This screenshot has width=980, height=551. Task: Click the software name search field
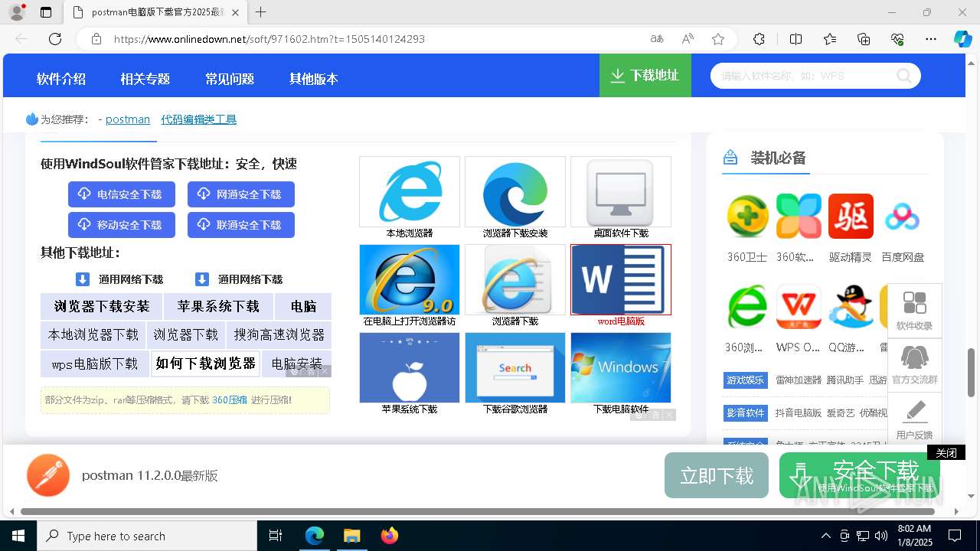[x=804, y=76]
